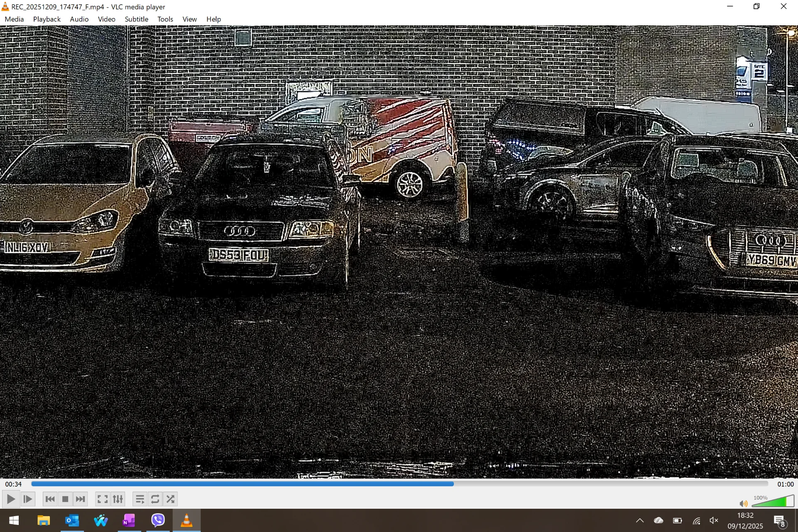Open notification center with 8 notifications
Screen dimensions: 798x532
point(780,520)
